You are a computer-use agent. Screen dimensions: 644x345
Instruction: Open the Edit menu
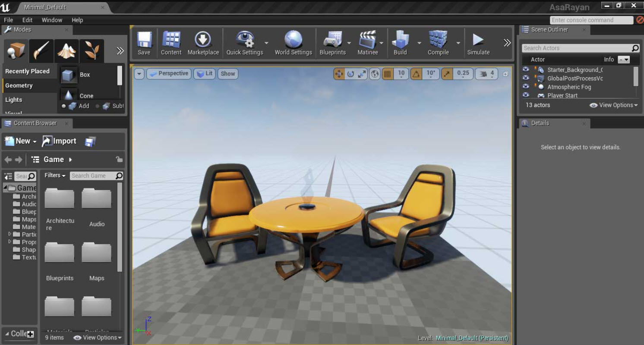27,20
